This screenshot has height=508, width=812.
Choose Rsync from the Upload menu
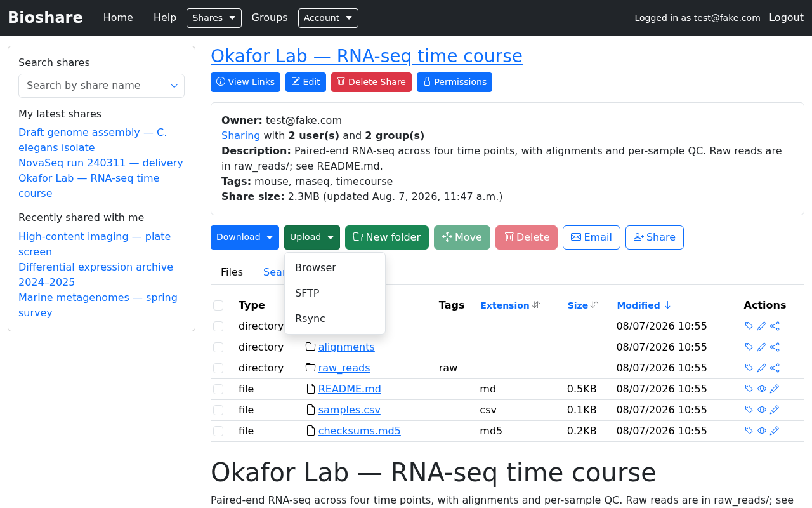click(x=335, y=319)
